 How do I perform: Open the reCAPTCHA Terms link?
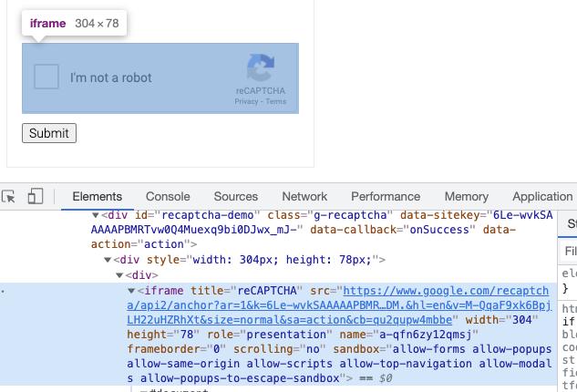[x=275, y=101]
